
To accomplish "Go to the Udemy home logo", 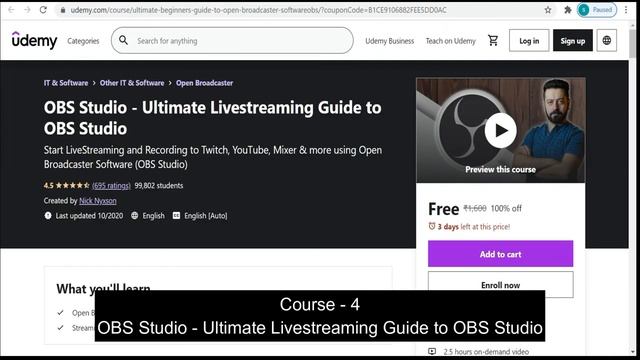I will point(34,40).
